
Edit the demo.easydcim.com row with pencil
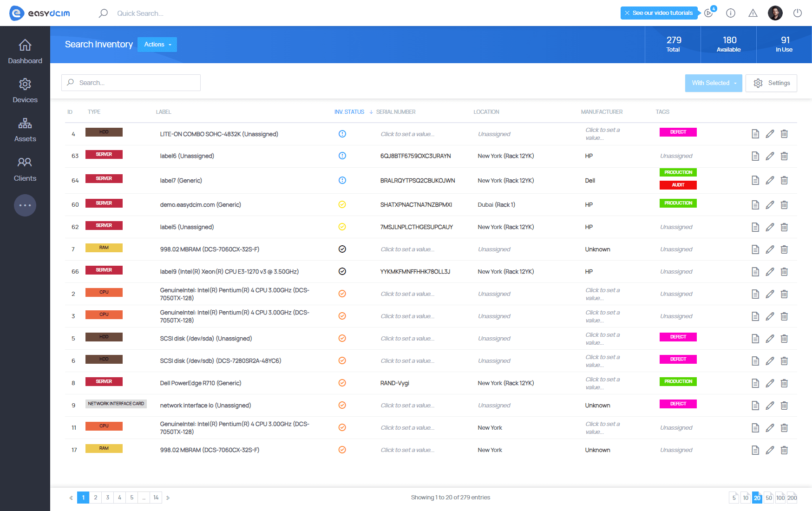[x=770, y=205]
